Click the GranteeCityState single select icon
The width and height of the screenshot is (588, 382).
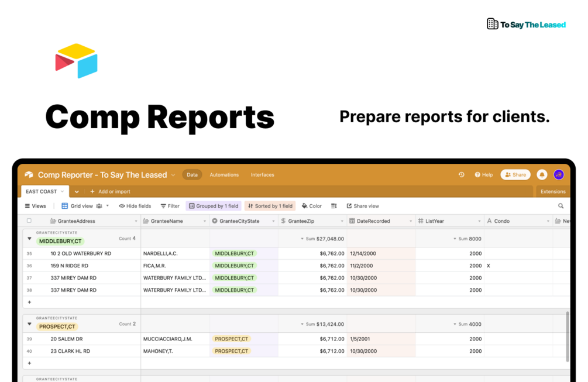click(x=215, y=221)
